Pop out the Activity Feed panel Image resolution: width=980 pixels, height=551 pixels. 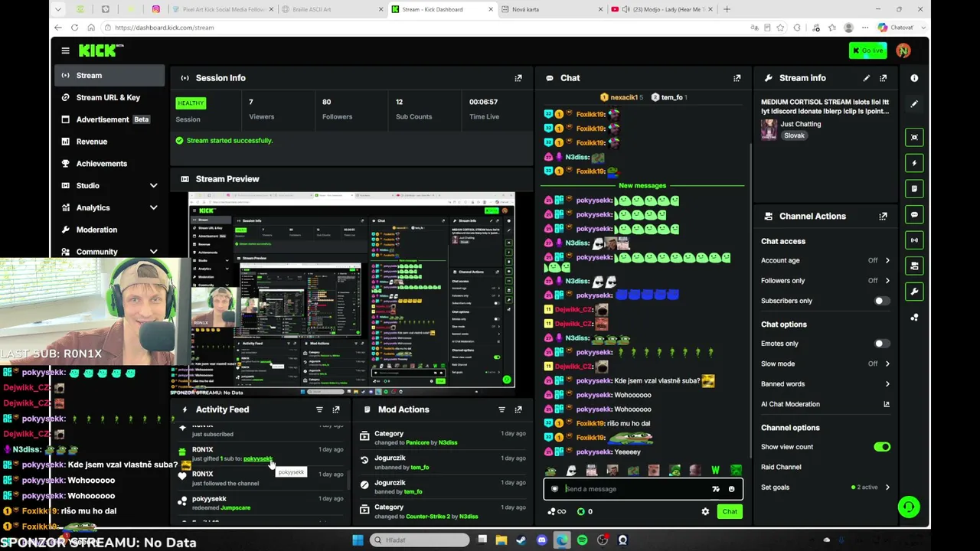point(336,409)
